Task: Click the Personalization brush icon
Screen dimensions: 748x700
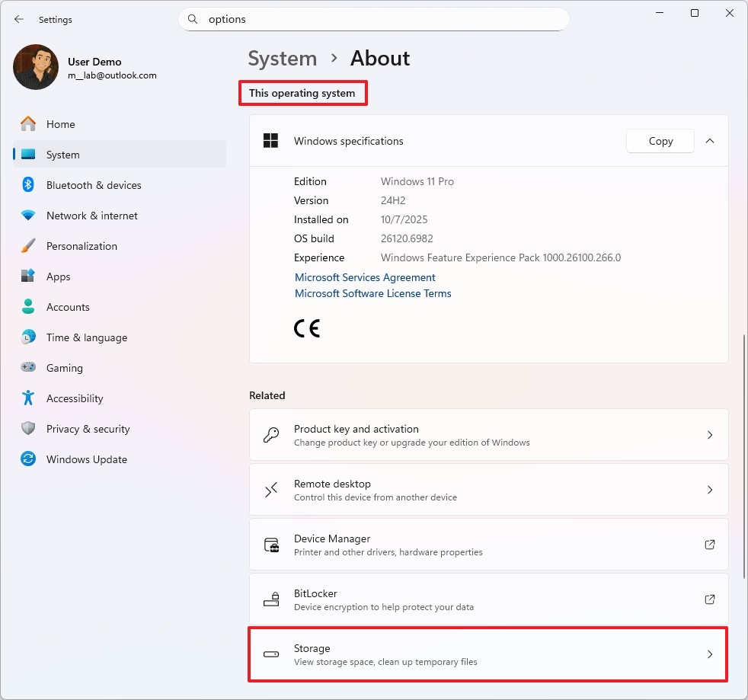Action: [x=27, y=246]
